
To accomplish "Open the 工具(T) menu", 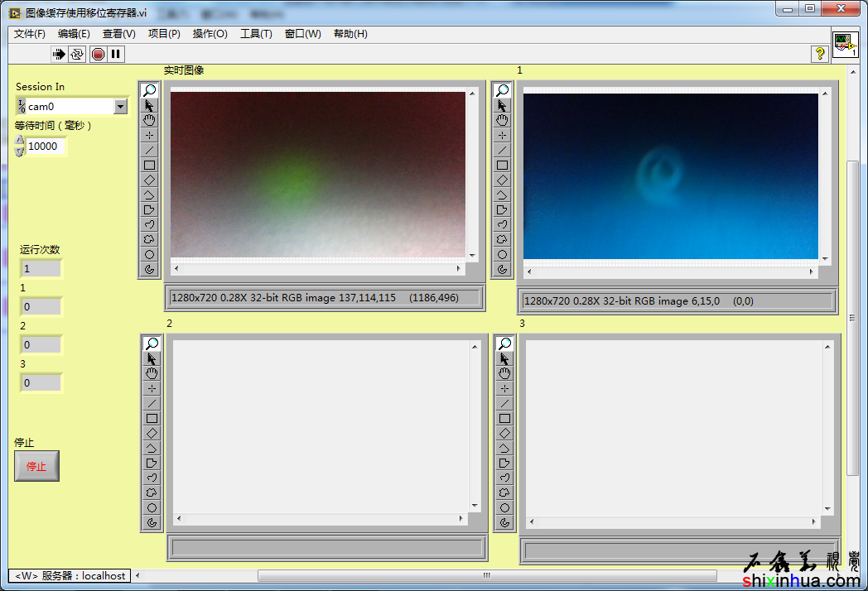I will pos(256,34).
